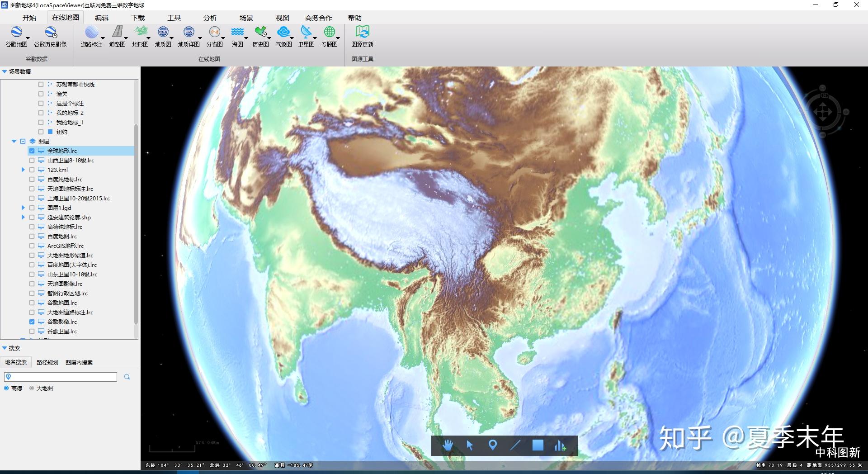Activate the pan hand tool on map toolbar

coord(448,446)
